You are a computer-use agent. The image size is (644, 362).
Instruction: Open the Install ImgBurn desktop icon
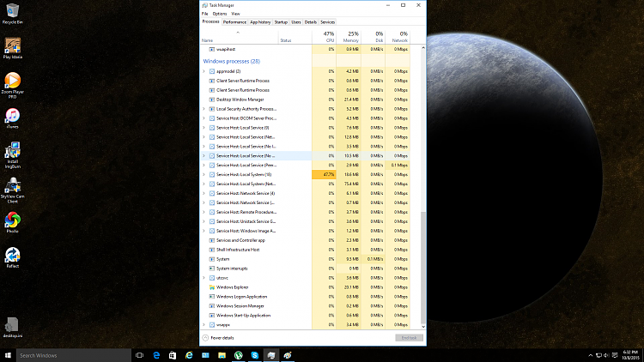[x=12, y=155]
